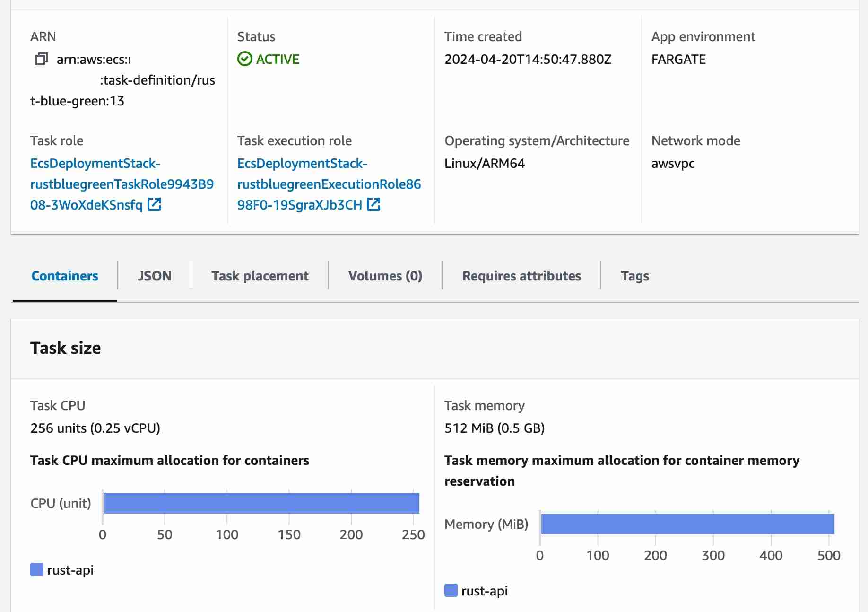Click the Memory (MiB) blue bar
The height and width of the screenshot is (612, 868).
click(687, 524)
